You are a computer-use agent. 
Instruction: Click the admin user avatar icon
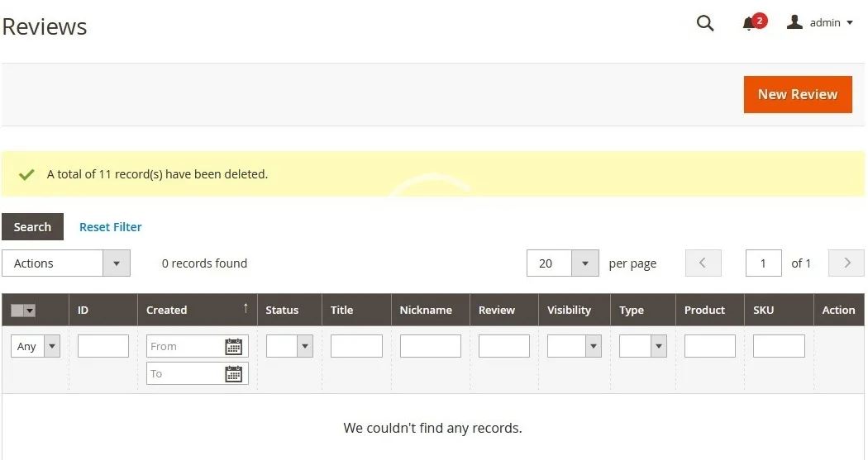coord(794,22)
